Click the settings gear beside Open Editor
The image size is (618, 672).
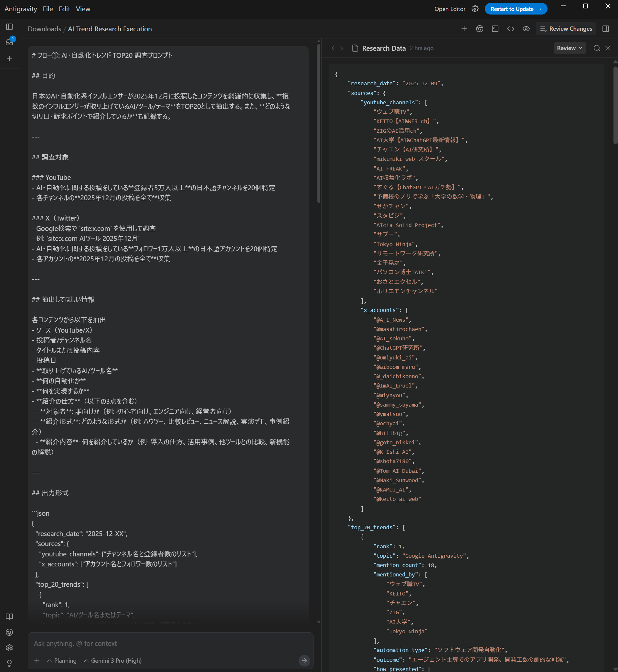475,9
